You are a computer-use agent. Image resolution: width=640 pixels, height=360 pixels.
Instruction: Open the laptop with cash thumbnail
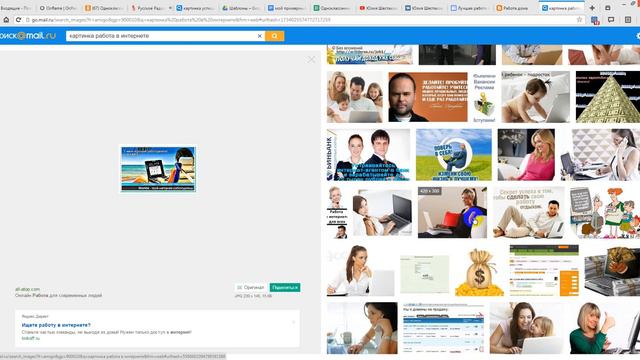612,271
